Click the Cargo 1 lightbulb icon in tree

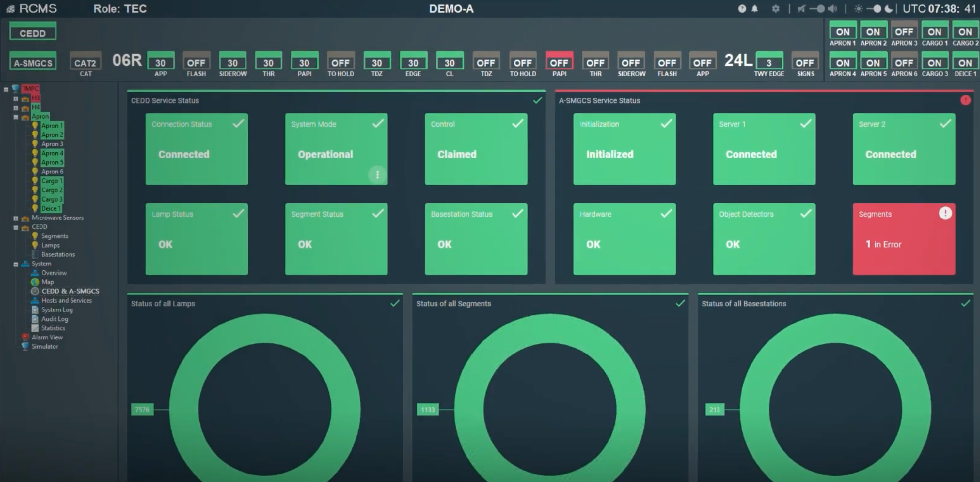click(x=35, y=181)
